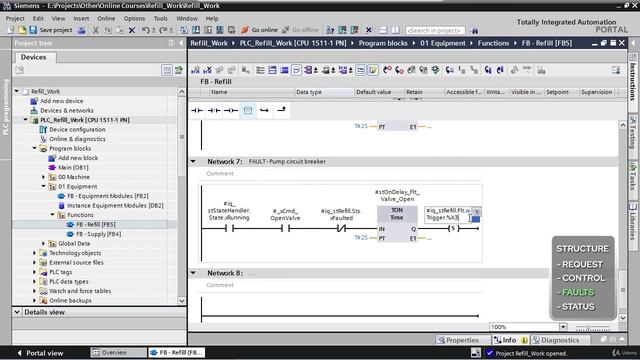Open the Online menu
Screen dimensions: 640x360
(106, 18)
